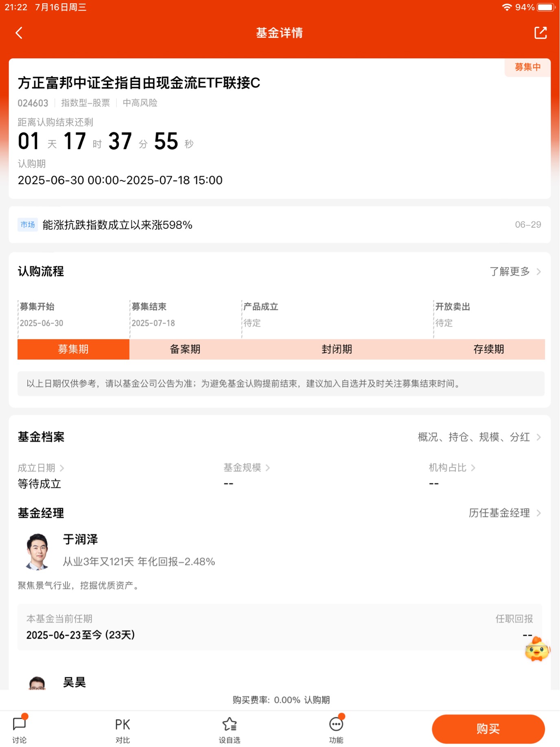This screenshot has height=747, width=560.
Task: Tap subscription period 2025-06-30 00:00~2025-07-18 15:00
Action: pos(120,180)
